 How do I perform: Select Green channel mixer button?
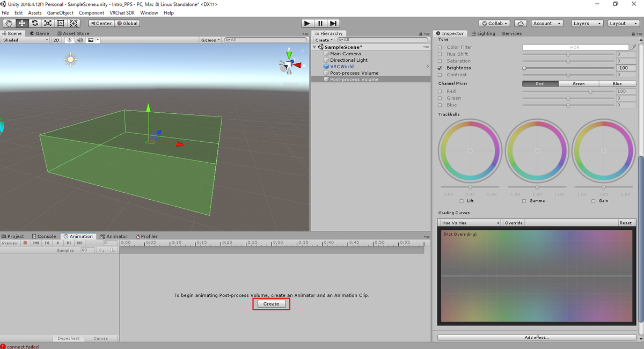(x=579, y=84)
